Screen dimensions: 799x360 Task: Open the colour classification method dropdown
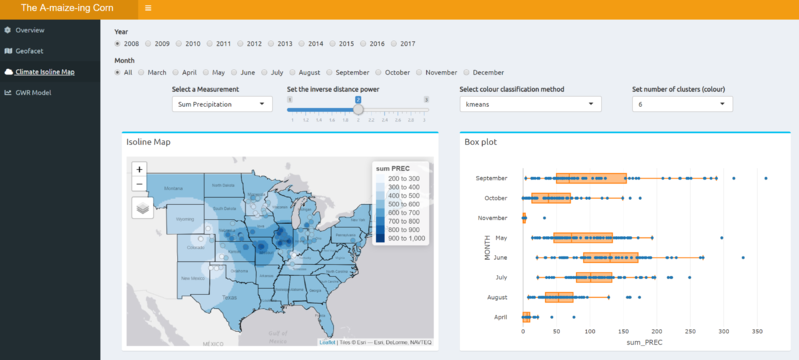tap(530, 104)
